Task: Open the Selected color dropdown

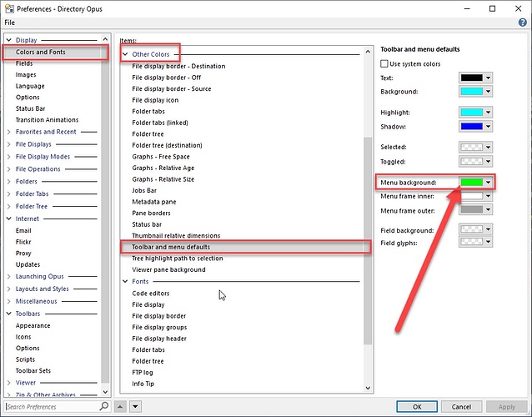Action: tap(475, 148)
